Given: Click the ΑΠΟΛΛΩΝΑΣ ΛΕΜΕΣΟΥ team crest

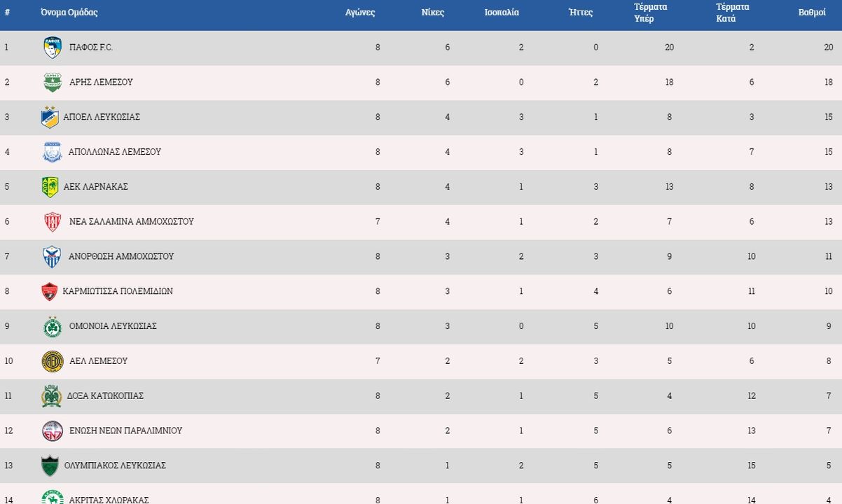Looking at the screenshot, I should 53,152.
